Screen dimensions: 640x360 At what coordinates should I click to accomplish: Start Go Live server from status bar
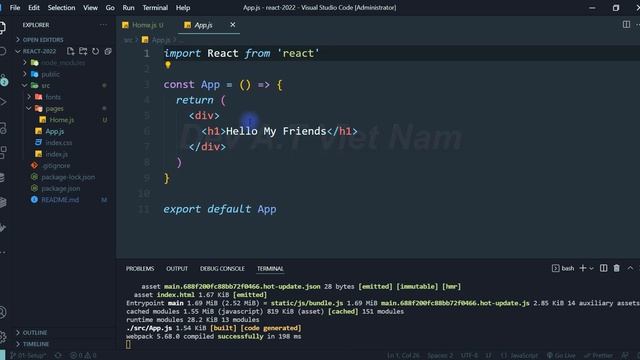[x=561, y=356]
